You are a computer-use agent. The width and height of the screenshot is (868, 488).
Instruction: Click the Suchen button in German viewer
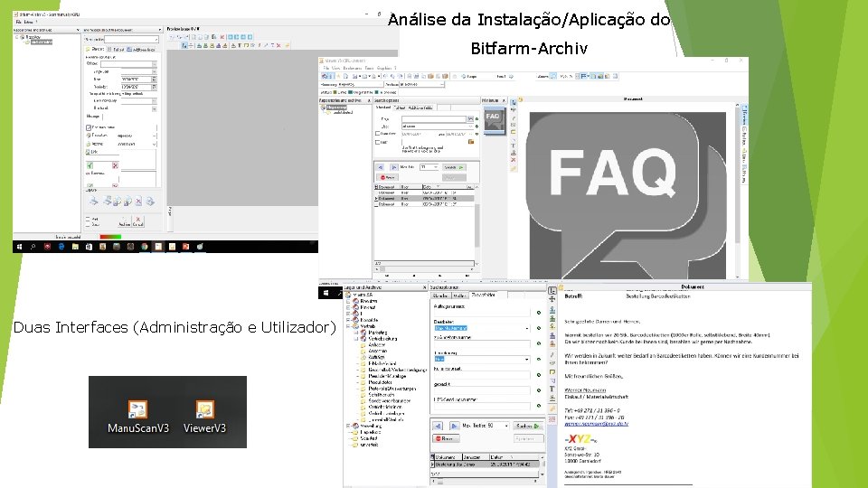pos(527,426)
